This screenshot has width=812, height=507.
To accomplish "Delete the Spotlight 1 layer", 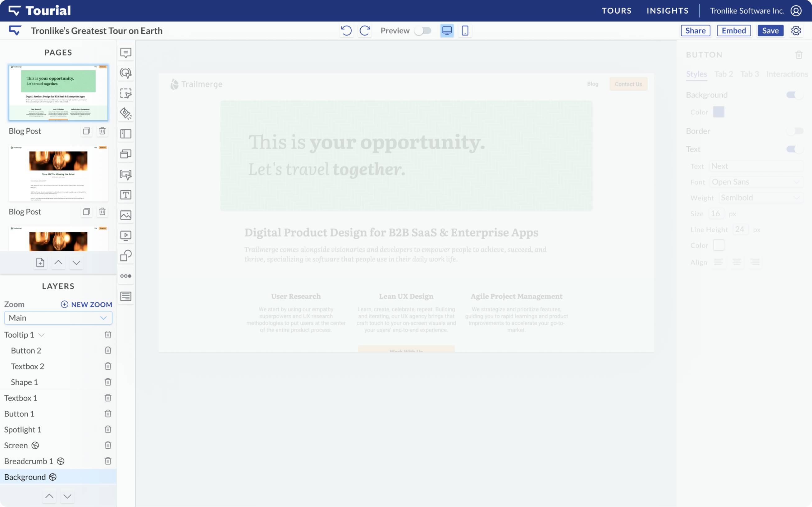I will (x=108, y=429).
